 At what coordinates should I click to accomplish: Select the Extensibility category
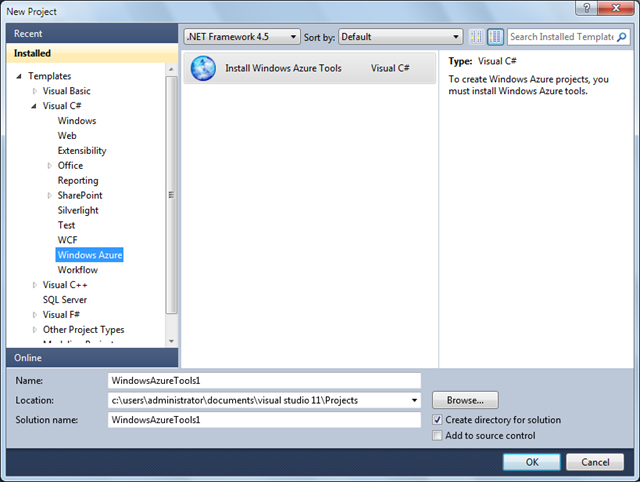[82, 151]
